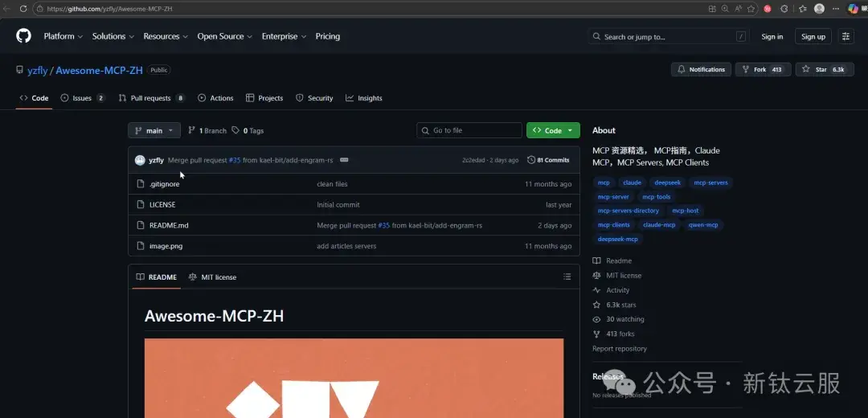The width and height of the screenshot is (868, 418).
Task: Expand the commit message ellipsis icon
Action: tap(344, 160)
